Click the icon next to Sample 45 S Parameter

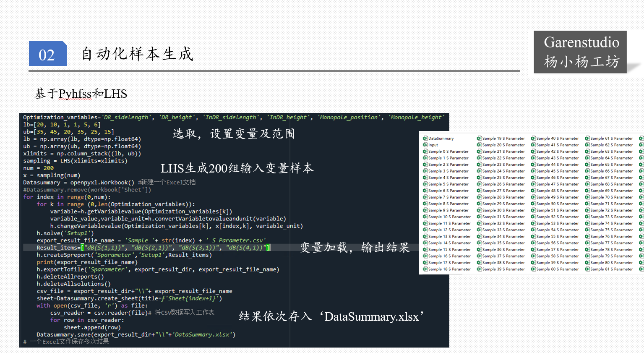(x=533, y=171)
